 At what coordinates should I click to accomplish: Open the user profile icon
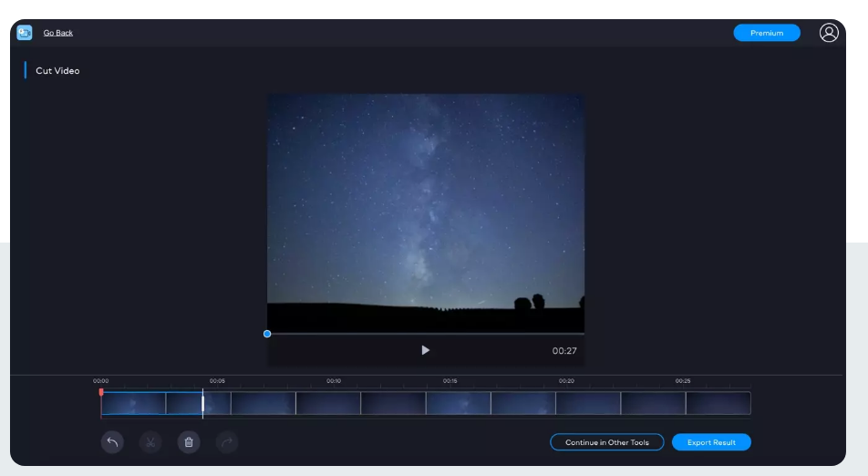coord(828,33)
